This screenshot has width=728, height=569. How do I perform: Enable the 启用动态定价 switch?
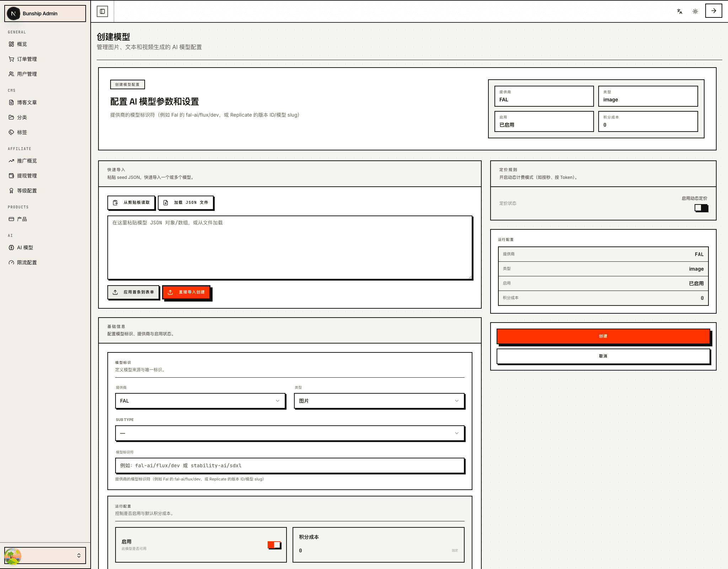coord(701,208)
